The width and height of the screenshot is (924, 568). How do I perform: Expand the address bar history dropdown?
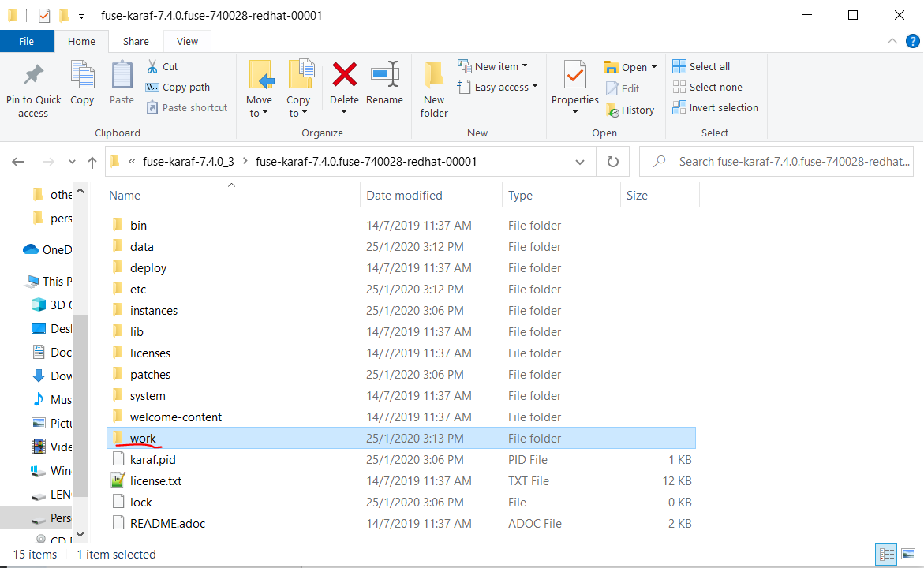point(580,162)
